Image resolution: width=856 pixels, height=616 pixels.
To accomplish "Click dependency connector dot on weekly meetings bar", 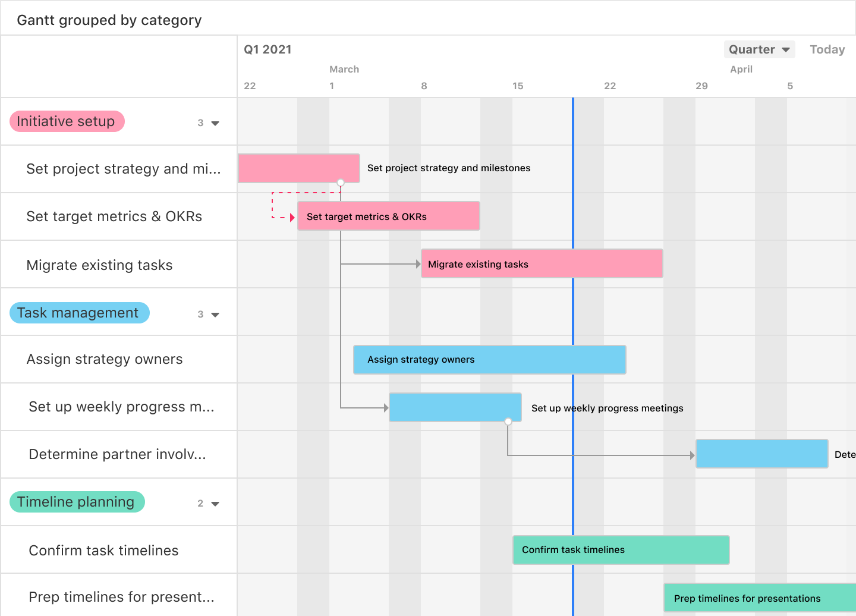I will tap(508, 422).
